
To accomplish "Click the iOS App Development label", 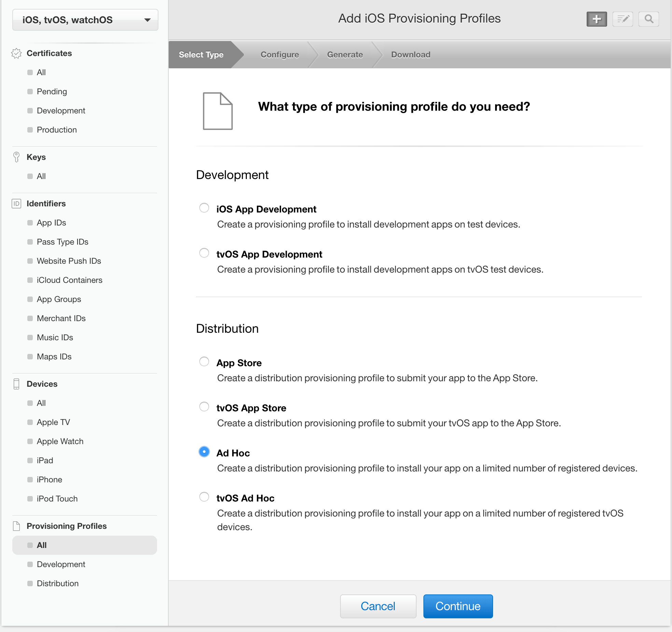I will (x=266, y=209).
